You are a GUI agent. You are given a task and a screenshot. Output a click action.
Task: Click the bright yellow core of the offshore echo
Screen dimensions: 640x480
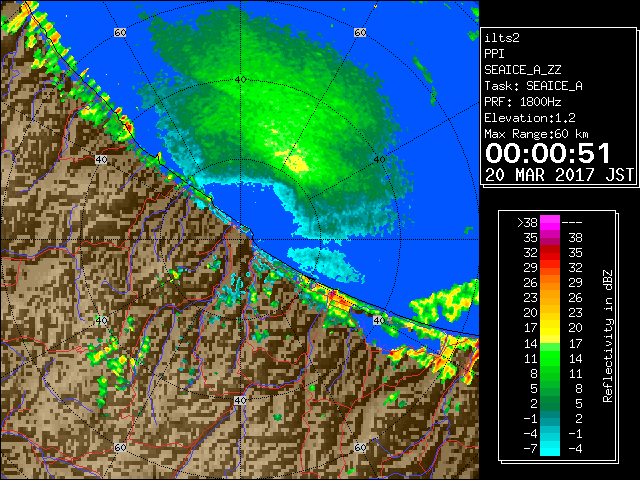(297, 163)
